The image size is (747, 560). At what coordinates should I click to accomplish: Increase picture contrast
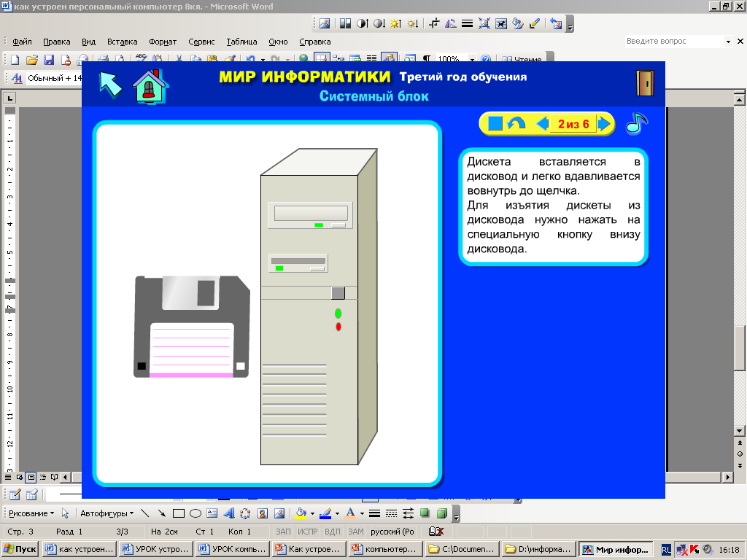[x=362, y=23]
